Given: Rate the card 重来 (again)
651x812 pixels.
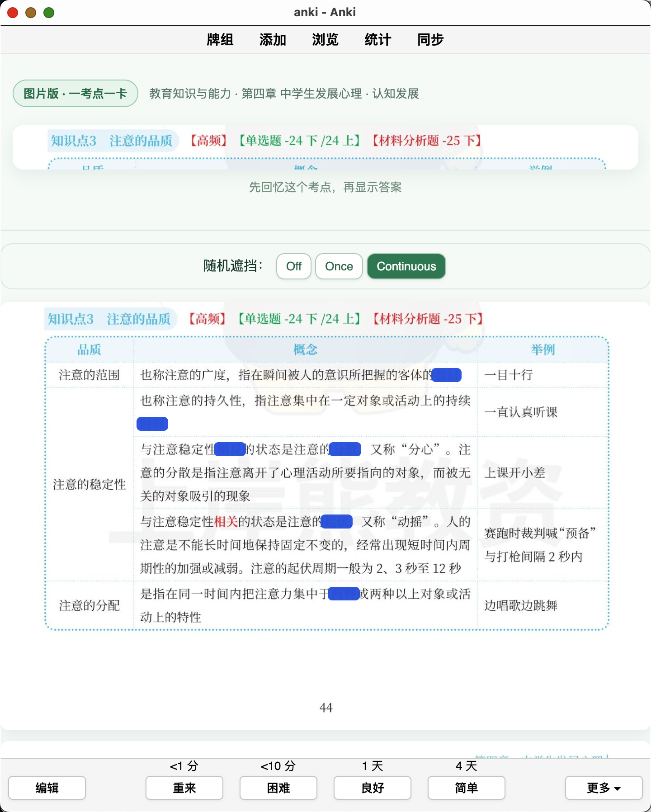Looking at the screenshot, I should pos(184,788).
